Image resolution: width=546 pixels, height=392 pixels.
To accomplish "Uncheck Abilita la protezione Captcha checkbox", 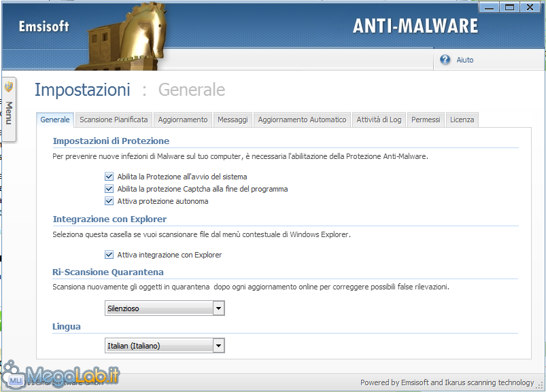I will (109, 189).
